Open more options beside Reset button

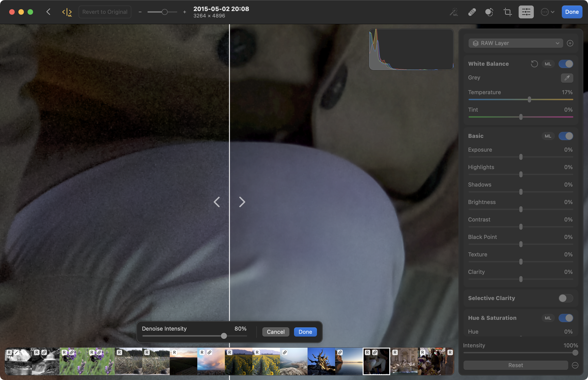[575, 365]
